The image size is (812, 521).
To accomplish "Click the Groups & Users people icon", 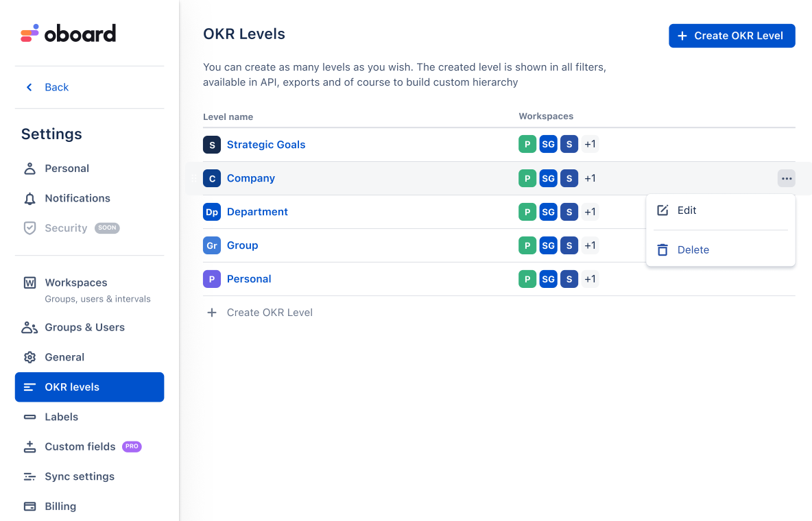I will click(x=29, y=327).
